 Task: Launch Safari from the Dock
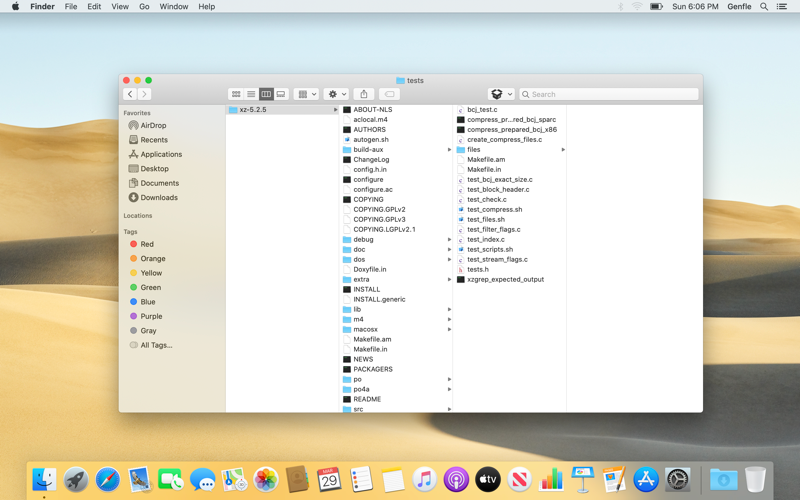108,480
